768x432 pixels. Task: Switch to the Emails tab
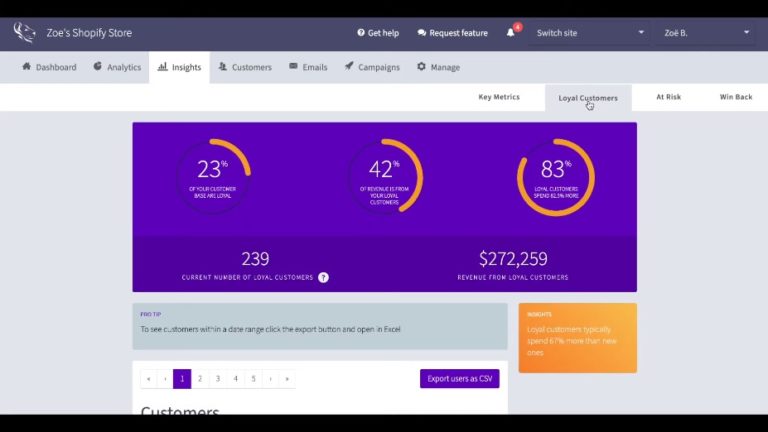pos(308,67)
